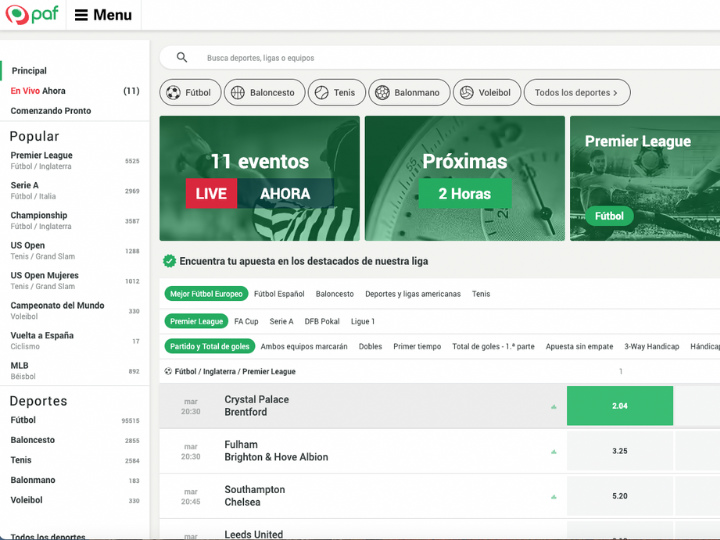Open En Vivo Ahora section
Screen dimensions: 720x540
[74, 91]
